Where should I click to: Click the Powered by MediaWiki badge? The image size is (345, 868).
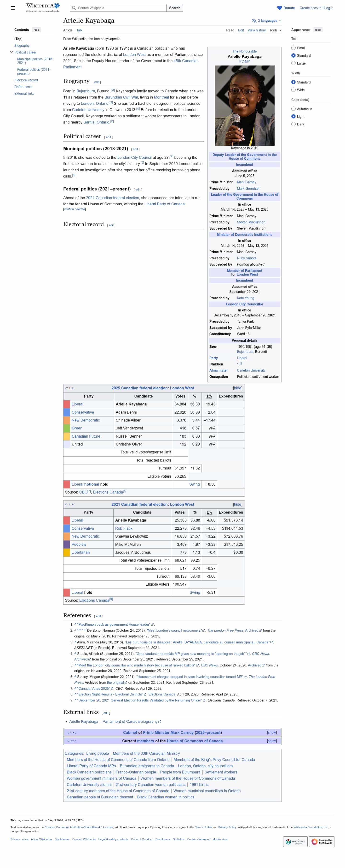pyautogui.click(x=322, y=841)
